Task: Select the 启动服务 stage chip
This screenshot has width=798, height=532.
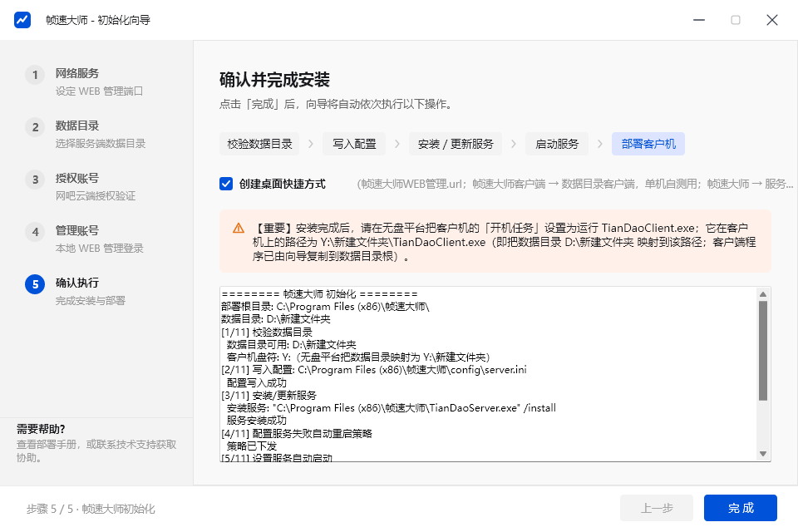Action: click(557, 144)
